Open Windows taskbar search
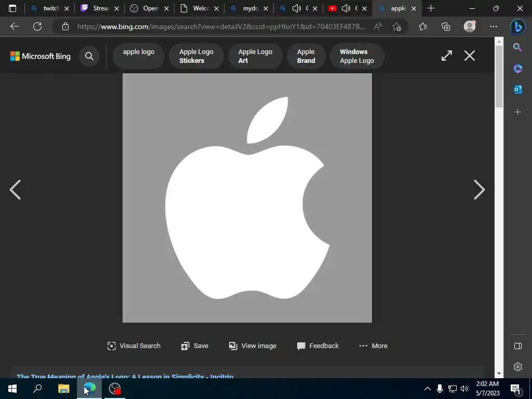Screen dimensions: 532x399 click(37, 389)
